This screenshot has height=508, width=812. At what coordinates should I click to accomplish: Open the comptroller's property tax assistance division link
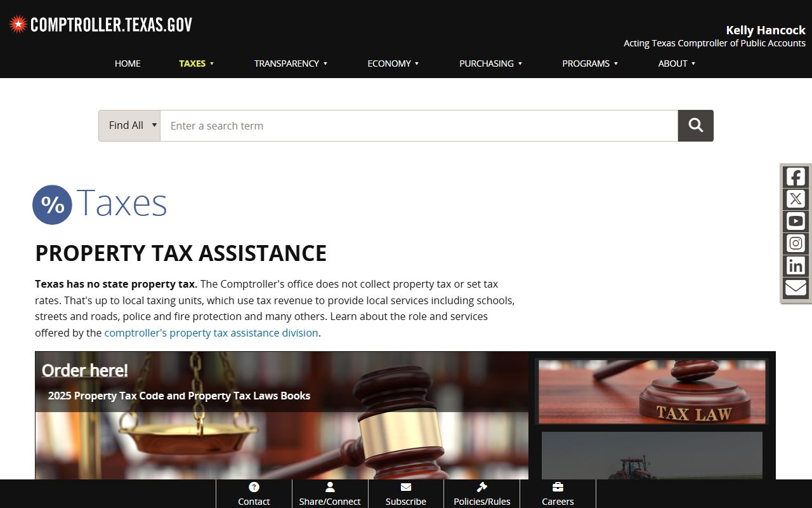211,333
